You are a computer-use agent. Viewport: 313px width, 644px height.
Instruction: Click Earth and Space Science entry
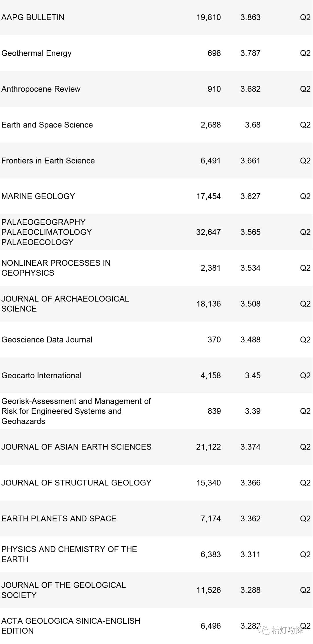(47, 125)
